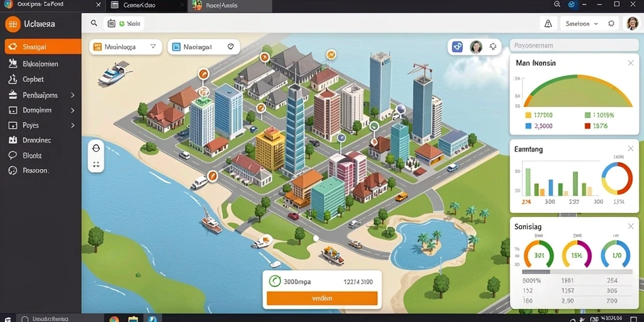This screenshot has width=644, height=322.
Task: Open the Smeioon dropdown menu
Action: coord(580,24)
